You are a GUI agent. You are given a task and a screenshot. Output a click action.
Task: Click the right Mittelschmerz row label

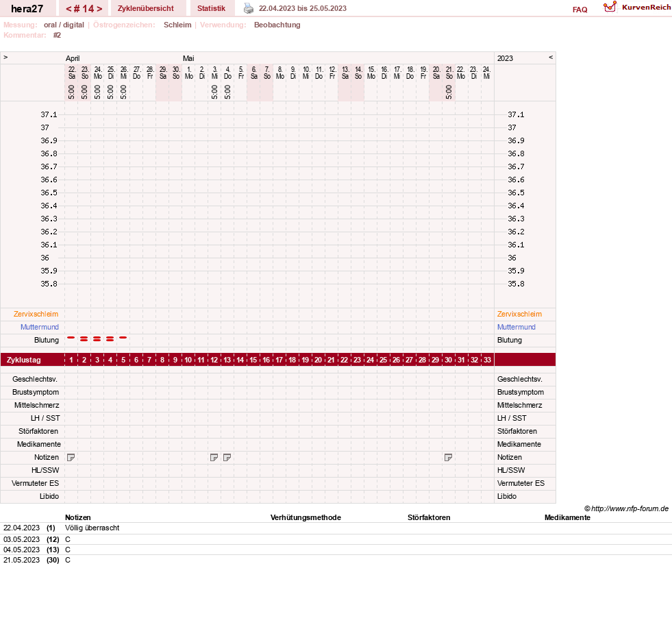(519, 405)
